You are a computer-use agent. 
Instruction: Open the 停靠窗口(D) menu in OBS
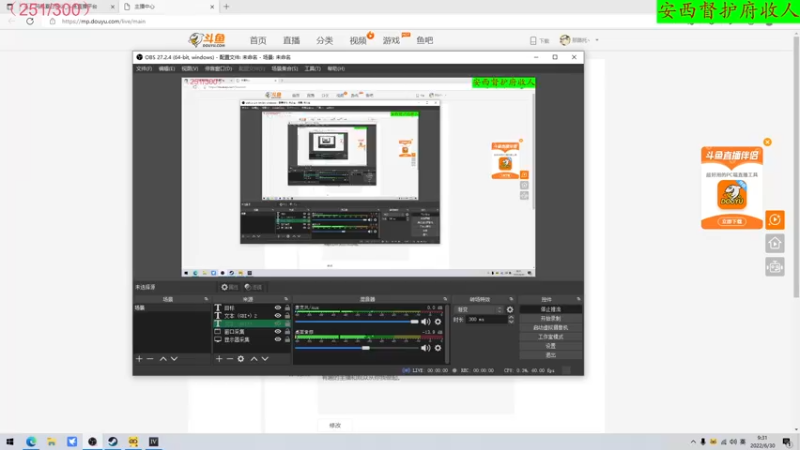point(218,68)
